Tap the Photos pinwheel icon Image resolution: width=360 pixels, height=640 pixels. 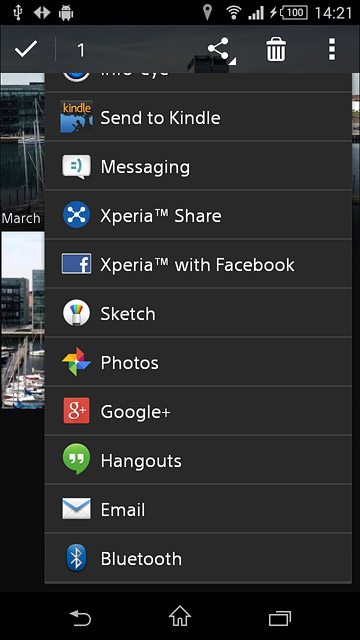(x=76, y=362)
